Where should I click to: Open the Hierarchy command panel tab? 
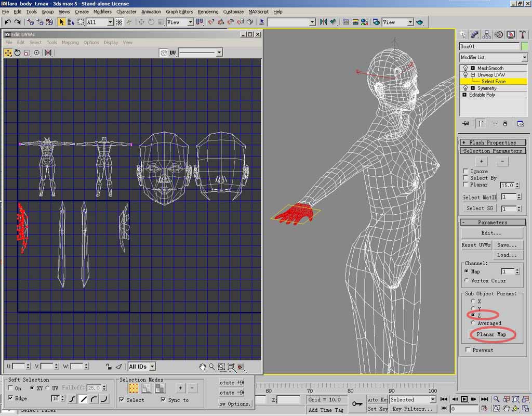[487, 35]
